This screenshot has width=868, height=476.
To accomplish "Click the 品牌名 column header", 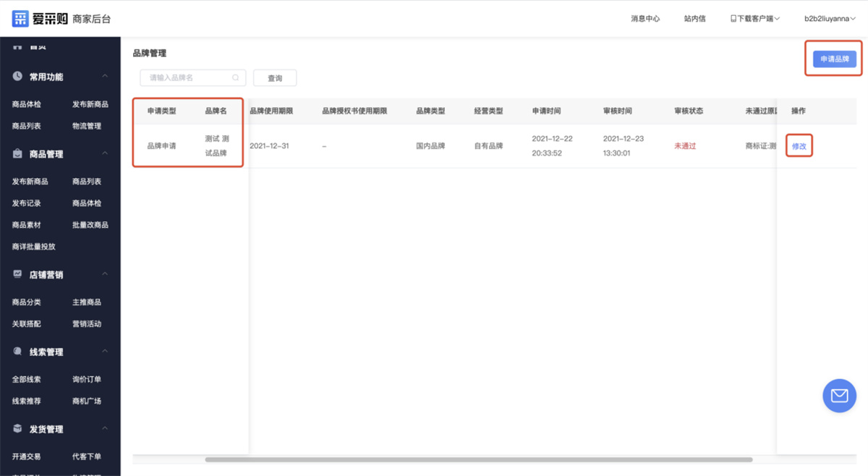I will tap(216, 111).
